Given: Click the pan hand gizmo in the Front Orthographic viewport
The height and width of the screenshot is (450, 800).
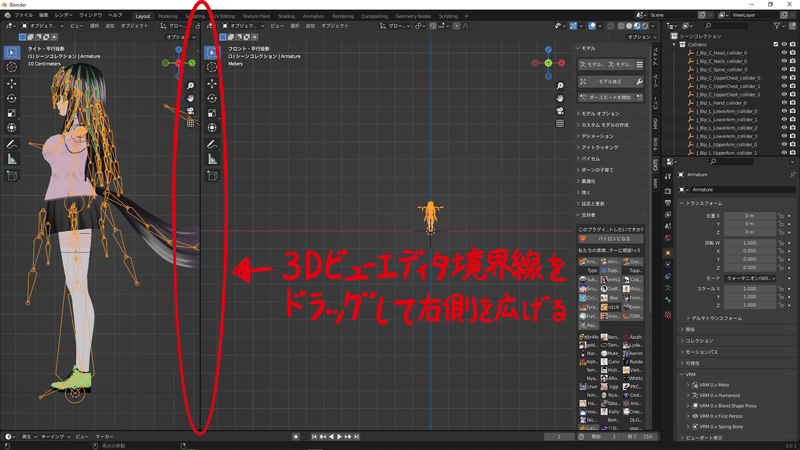Looking at the screenshot, I should pyautogui.click(x=560, y=98).
